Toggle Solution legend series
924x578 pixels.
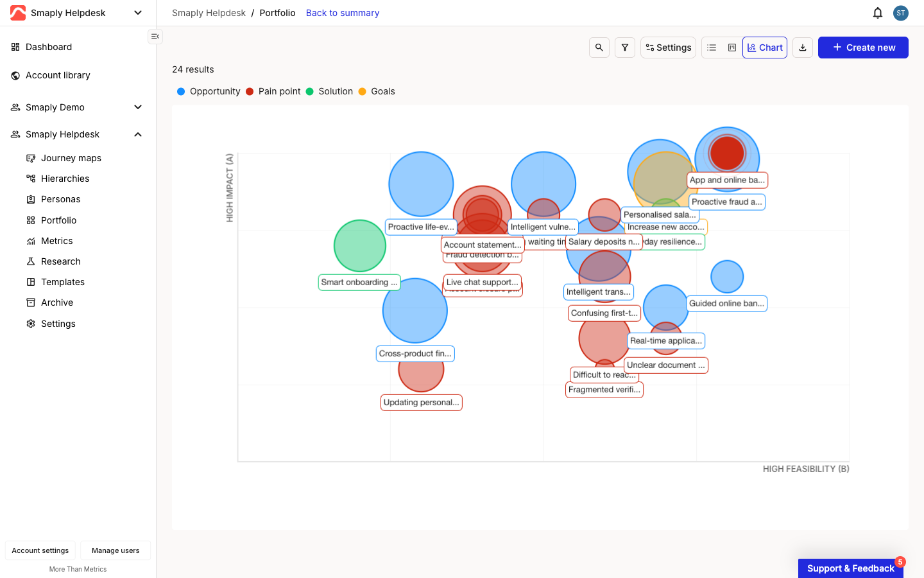coord(329,91)
